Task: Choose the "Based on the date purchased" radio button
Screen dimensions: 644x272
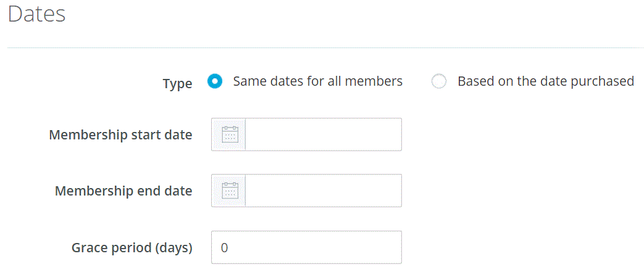Action: tap(438, 81)
